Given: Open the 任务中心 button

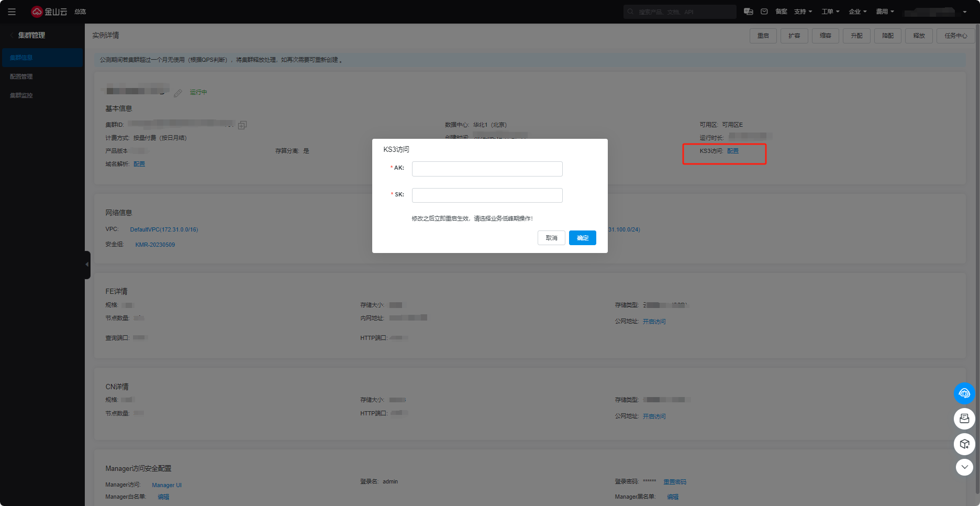Looking at the screenshot, I should 956,36.
